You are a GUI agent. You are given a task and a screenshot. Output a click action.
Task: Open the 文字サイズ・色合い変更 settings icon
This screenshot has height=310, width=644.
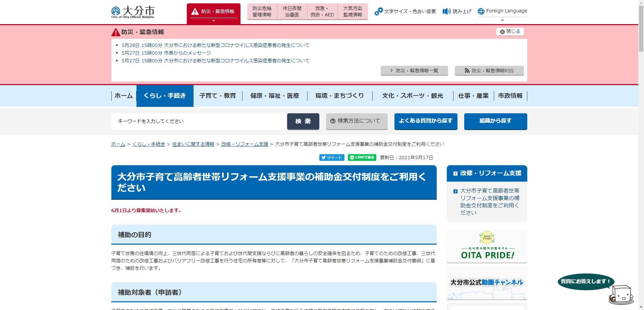pos(379,11)
